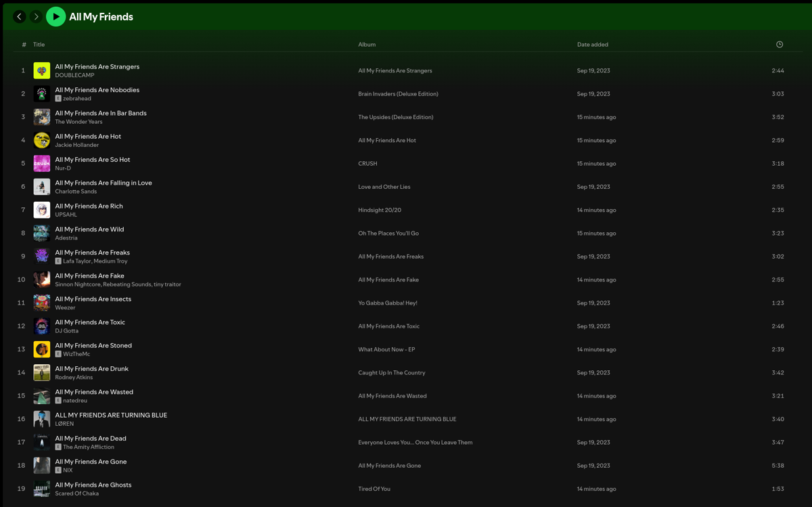Open artist WizTheMc

pos(76,354)
